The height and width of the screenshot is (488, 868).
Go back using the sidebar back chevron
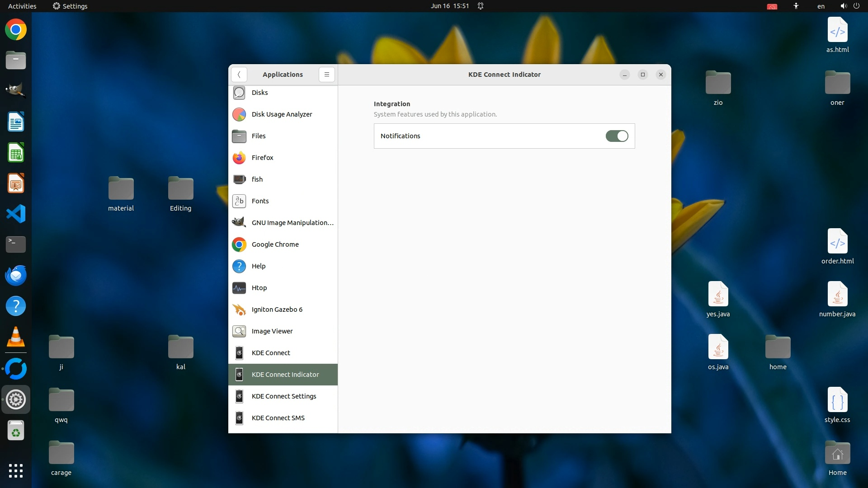[239, 75]
